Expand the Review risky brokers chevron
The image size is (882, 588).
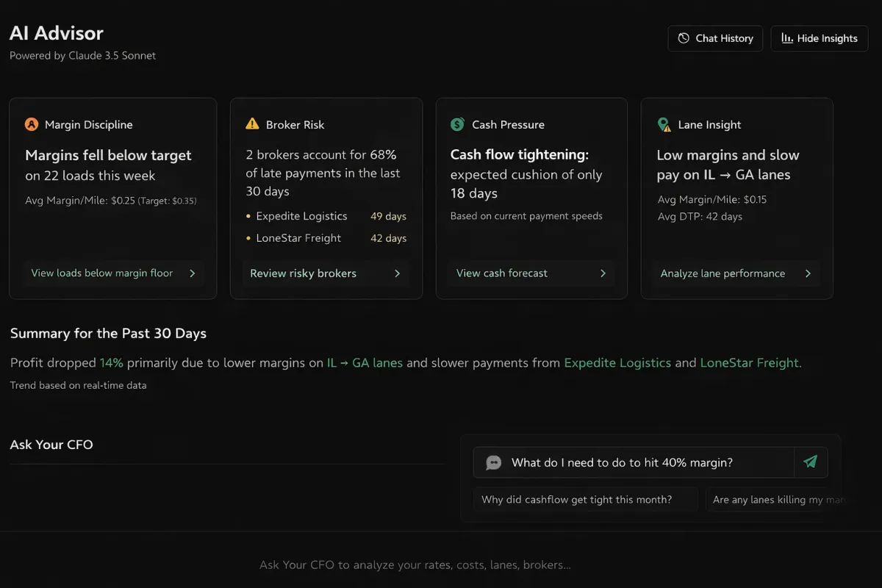(398, 273)
